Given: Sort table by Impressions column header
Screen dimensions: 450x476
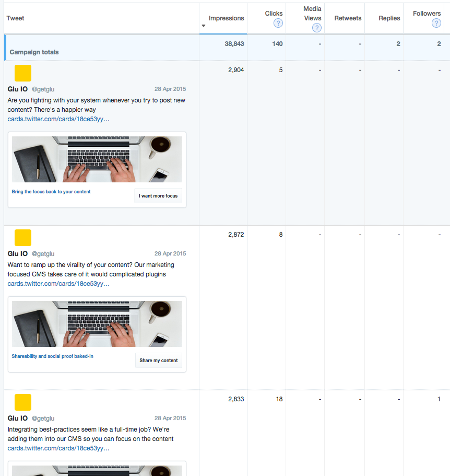Looking at the screenshot, I should (226, 18).
